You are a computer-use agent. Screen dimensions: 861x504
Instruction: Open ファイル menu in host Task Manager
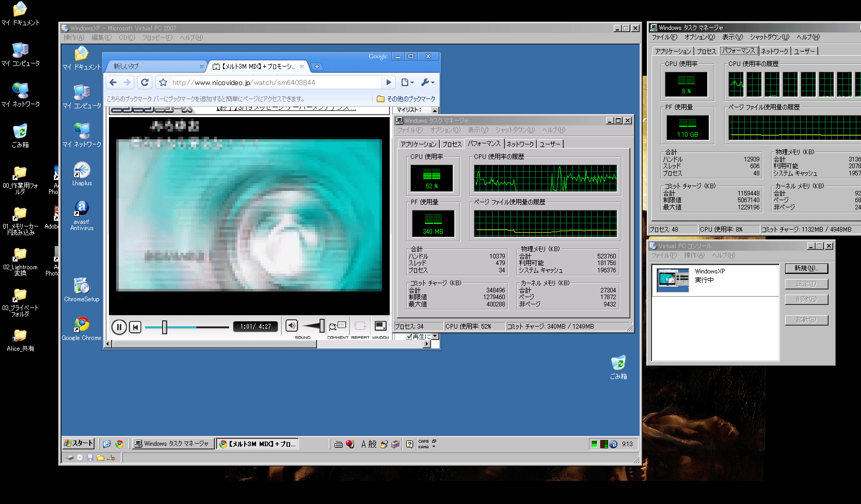pyautogui.click(x=664, y=37)
